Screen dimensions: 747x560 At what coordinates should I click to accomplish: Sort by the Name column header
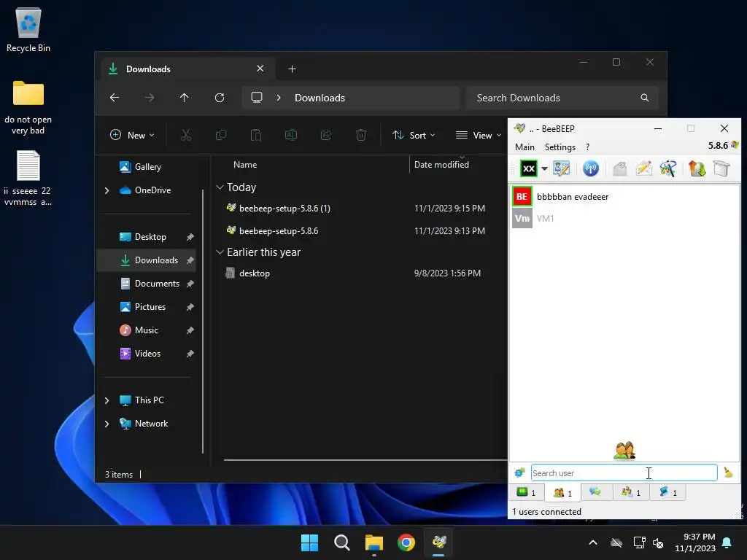click(245, 165)
